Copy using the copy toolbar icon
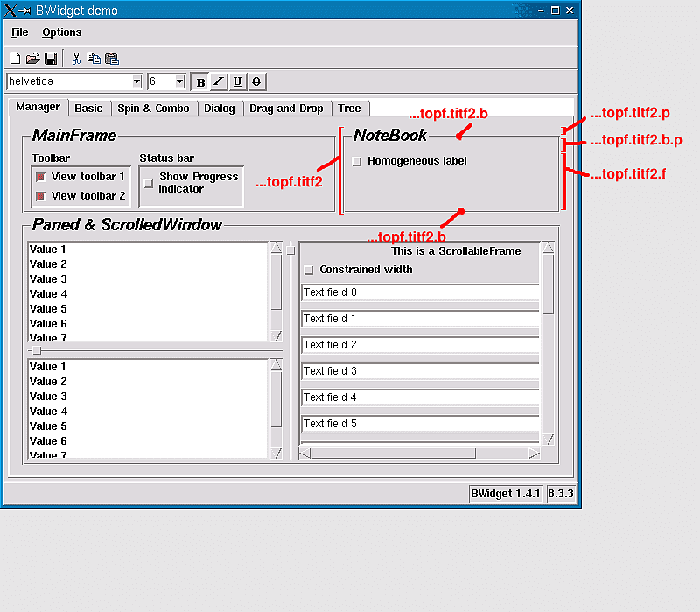 tap(94, 58)
